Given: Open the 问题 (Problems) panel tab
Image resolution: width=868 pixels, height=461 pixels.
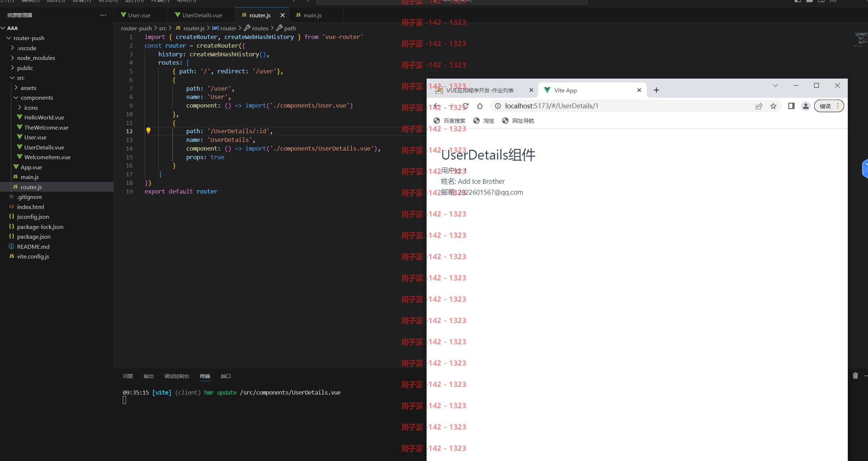Looking at the screenshot, I should [x=128, y=376].
